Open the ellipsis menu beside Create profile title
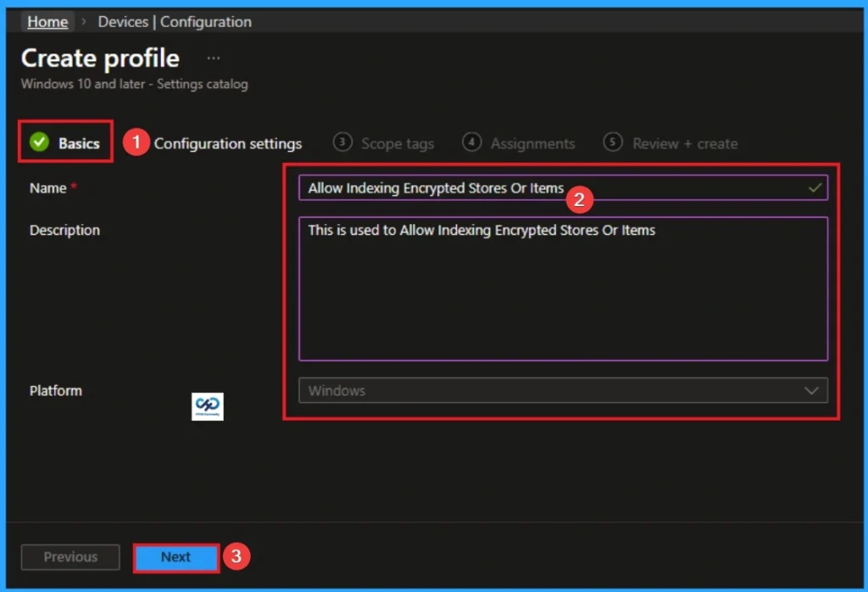 [213, 58]
